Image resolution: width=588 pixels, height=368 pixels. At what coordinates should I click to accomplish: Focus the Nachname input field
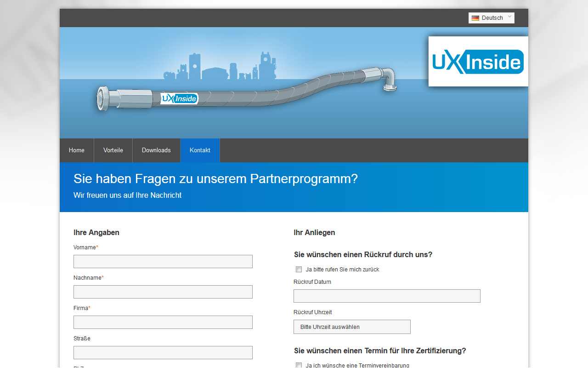(163, 292)
